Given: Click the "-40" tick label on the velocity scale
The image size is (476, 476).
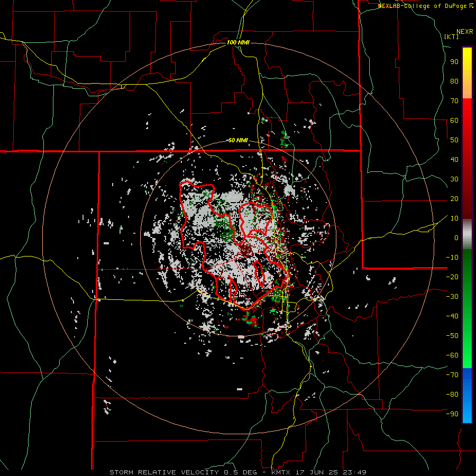Looking at the screenshot, I should pos(452,316).
